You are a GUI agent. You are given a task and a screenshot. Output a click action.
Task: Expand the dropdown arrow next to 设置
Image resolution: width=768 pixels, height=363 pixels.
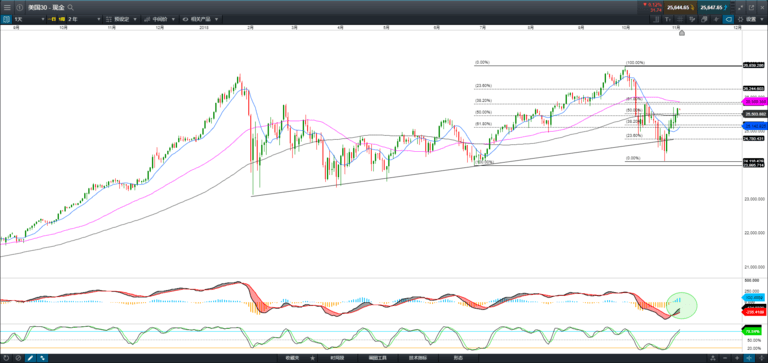coord(762,19)
